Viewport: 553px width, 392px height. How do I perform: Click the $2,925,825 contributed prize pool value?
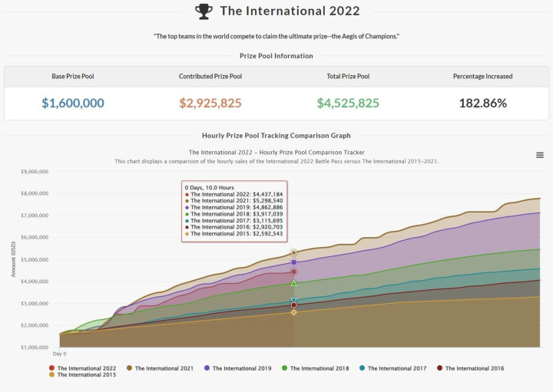pos(210,104)
